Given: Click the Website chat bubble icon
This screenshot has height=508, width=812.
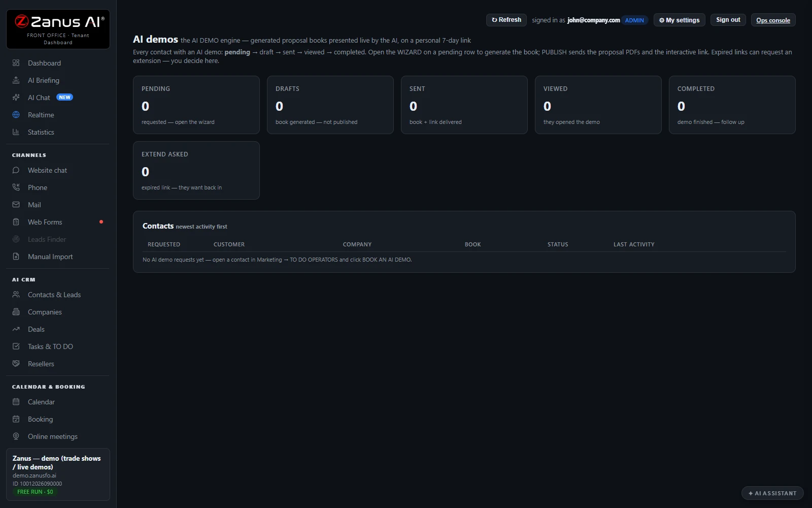Looking at the screenshot, I should 16,170.
